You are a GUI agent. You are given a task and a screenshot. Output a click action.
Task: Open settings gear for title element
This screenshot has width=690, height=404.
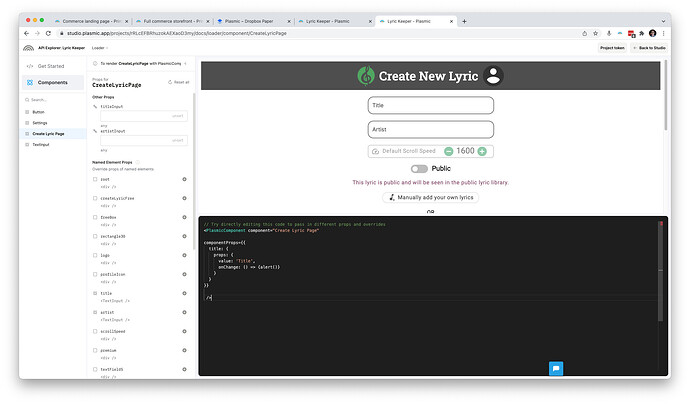pyautogui.click(x=184, y=293)
